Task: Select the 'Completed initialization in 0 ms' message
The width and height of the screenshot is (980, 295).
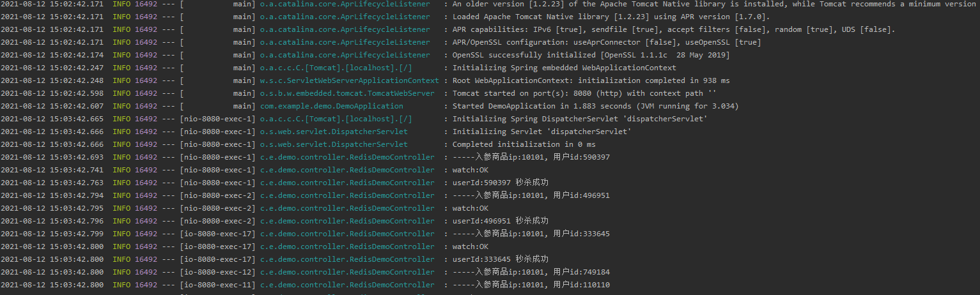Action: tap(524, 144)
